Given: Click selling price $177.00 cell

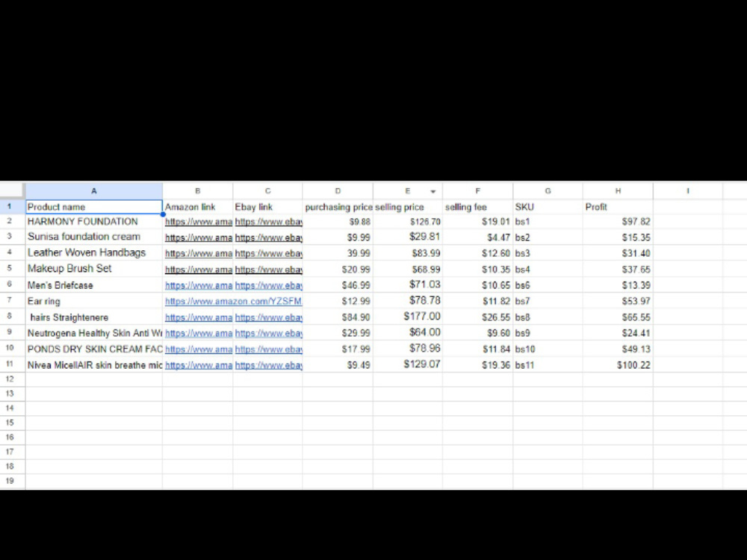Looking at the screenshot, I should point(408,317).
